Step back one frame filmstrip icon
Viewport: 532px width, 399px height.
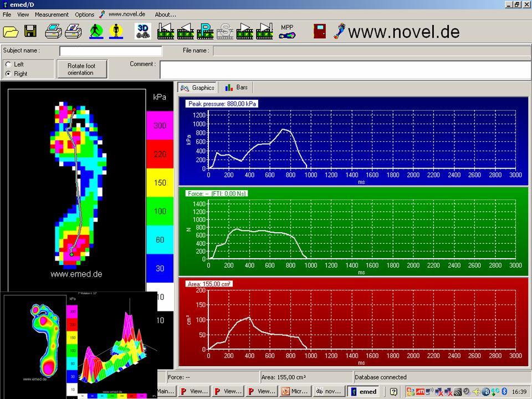186,31
